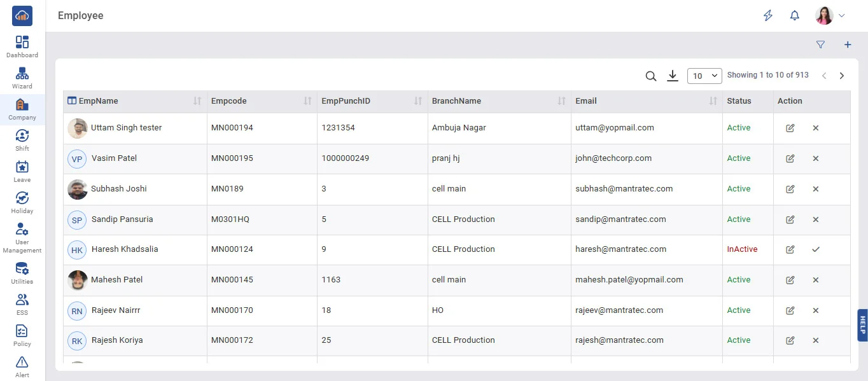Click the lightning bolt quick actions icon
The image size is (868, 381).
pyautogui.click(x=767, y=16)
